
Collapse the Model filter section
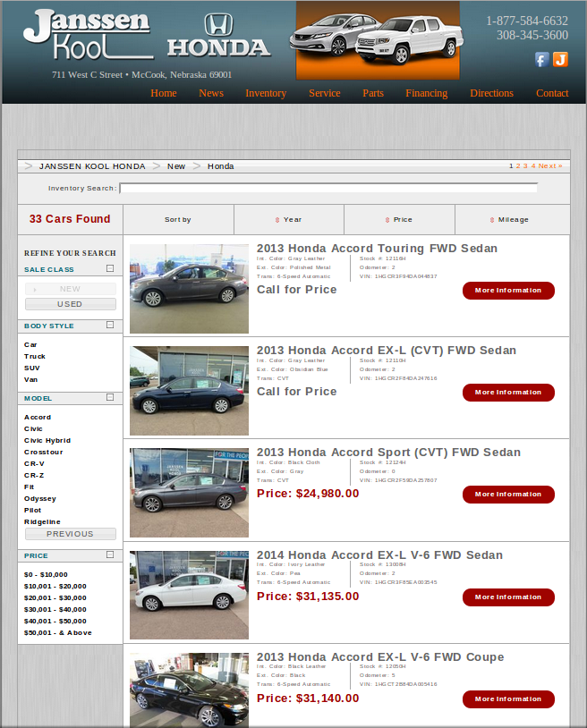110,397
